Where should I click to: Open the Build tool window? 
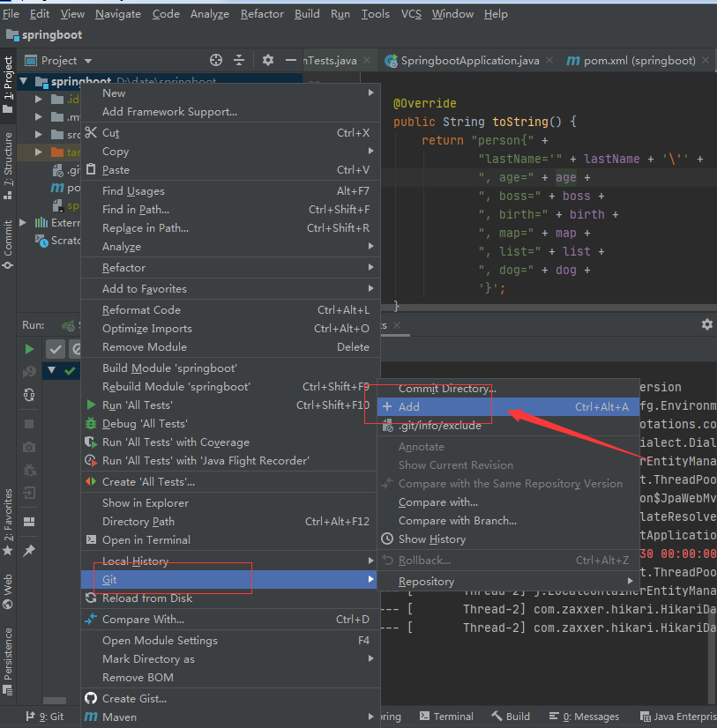point(511,717)
